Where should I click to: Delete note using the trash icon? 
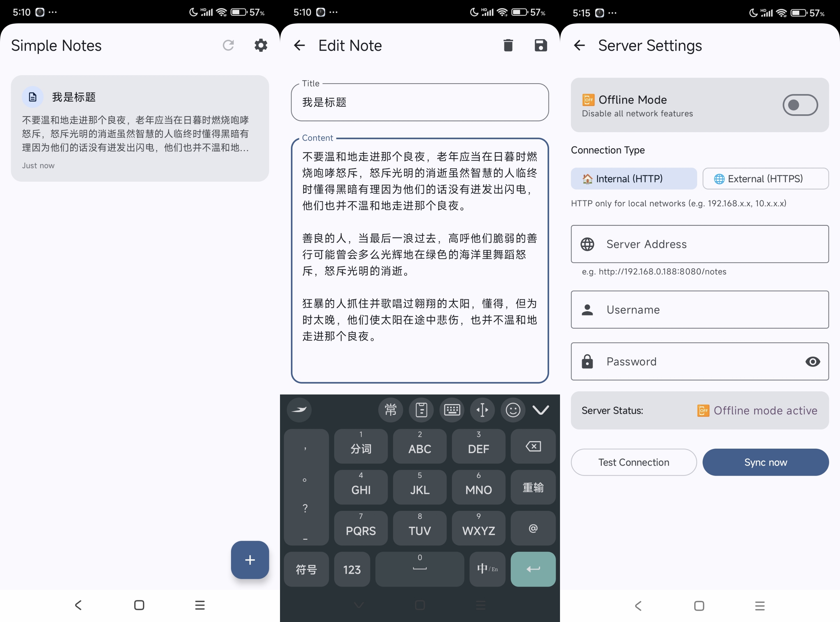click(x=508, y=45)
